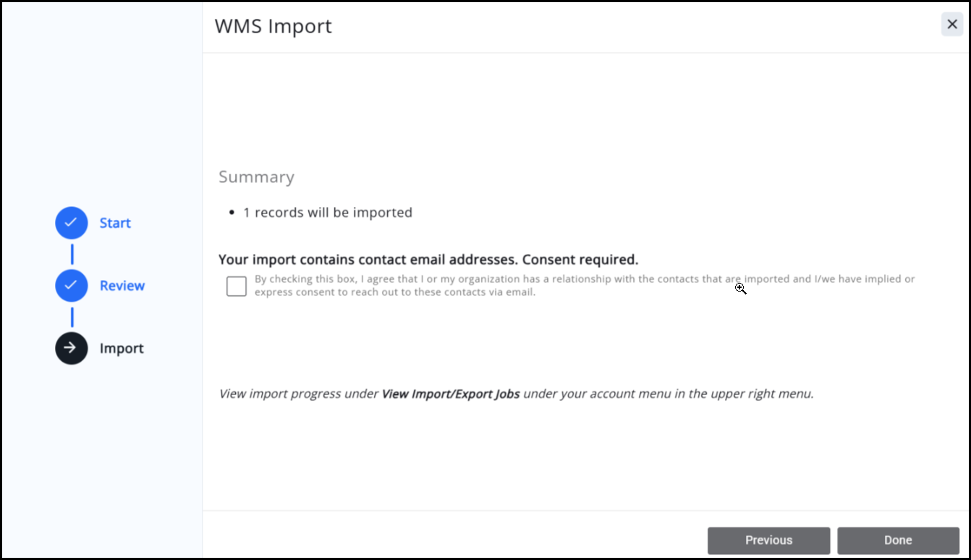Screen dimensions: 971x560
Task: Click the Start step checkmark circle
Action: click(x=71, y=223)
